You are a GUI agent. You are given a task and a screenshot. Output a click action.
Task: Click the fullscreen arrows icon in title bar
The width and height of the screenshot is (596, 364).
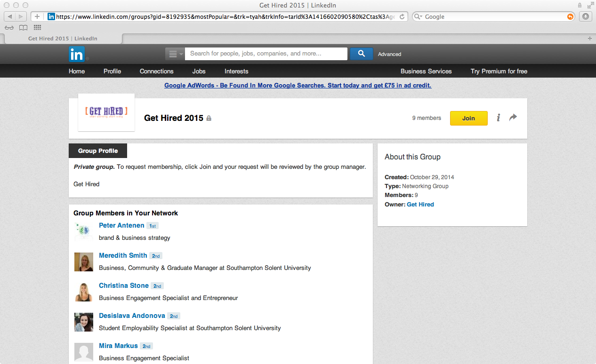[590, 5]
